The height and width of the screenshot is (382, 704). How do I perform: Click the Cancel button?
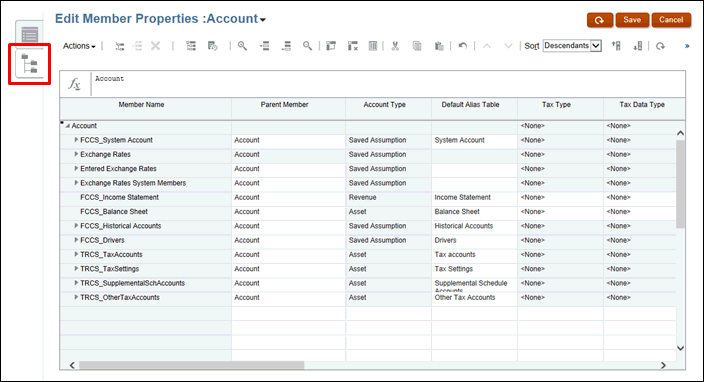tap(671, 20)
